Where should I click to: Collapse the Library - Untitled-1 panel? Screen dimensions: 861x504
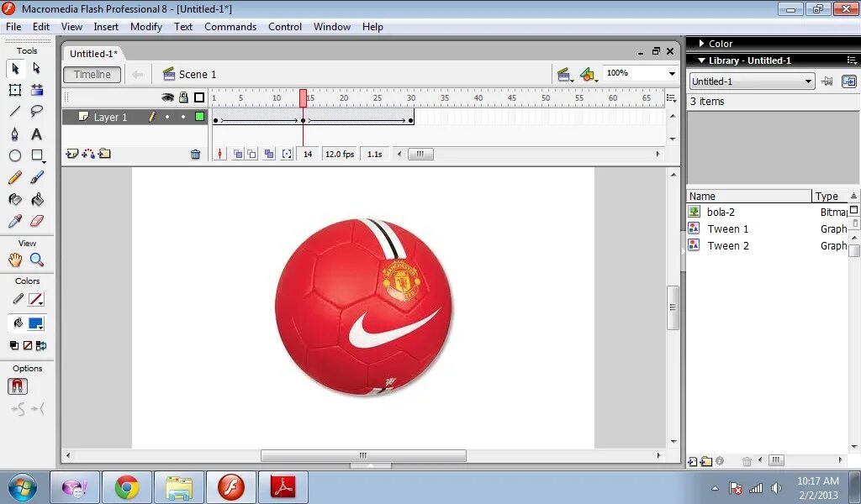(x=702, y=60)
